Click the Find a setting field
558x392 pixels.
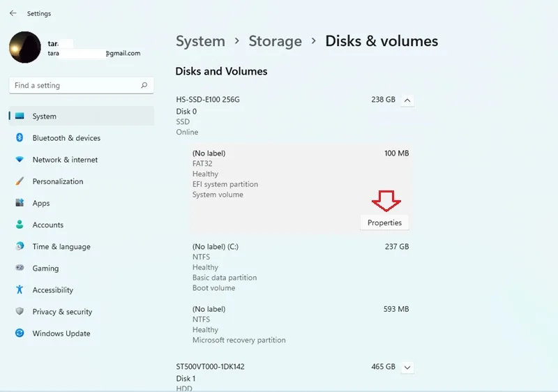[82, 85]
